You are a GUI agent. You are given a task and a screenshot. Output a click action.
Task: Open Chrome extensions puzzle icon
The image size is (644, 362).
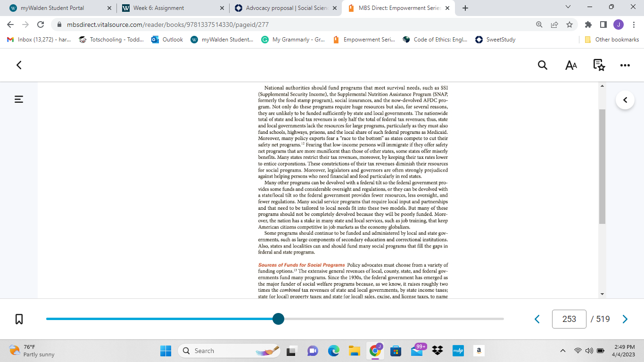pos(588,25)
